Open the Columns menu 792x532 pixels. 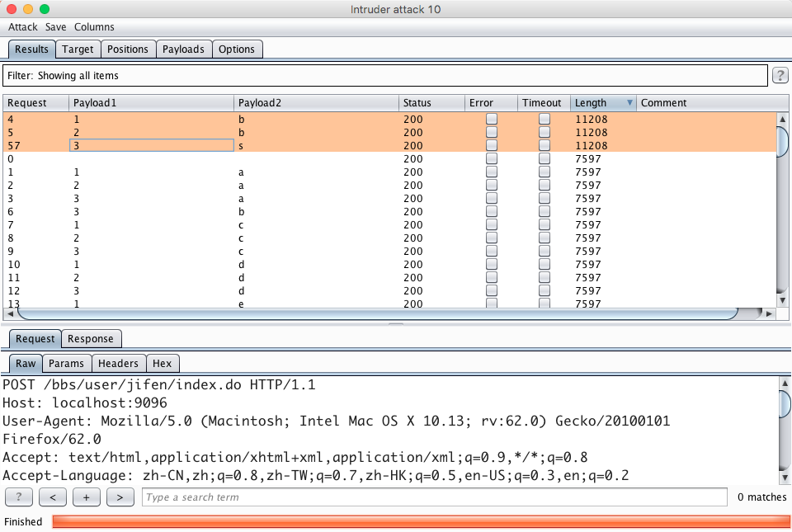(94, 27)
